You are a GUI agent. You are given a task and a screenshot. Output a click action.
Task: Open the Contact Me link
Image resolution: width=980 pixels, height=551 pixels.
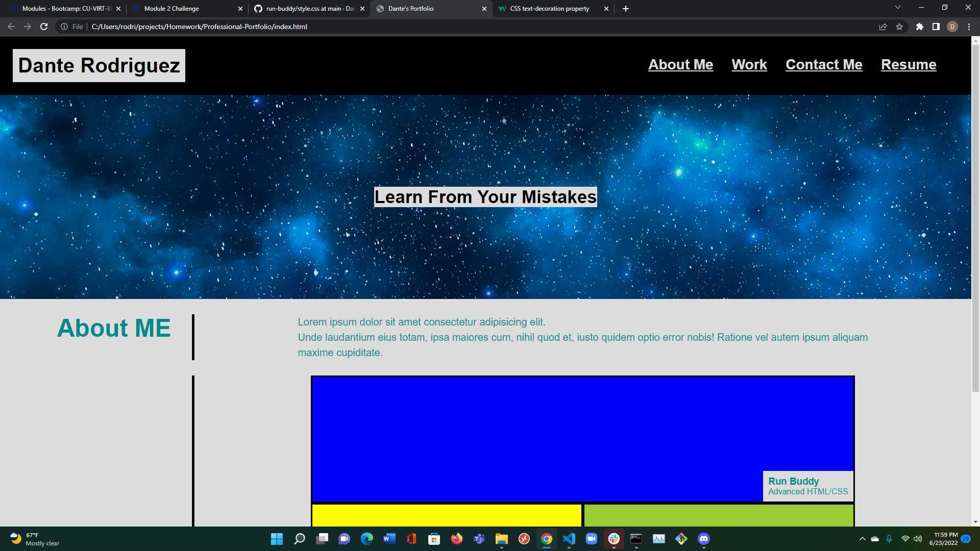point(823,65)
